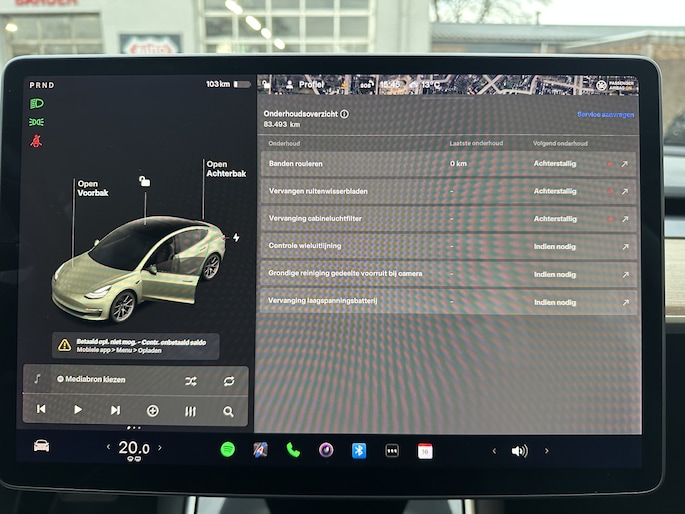685x514 pixels.
Task: Expand the Banden rouleren row arrow
Action: (625, 163)
